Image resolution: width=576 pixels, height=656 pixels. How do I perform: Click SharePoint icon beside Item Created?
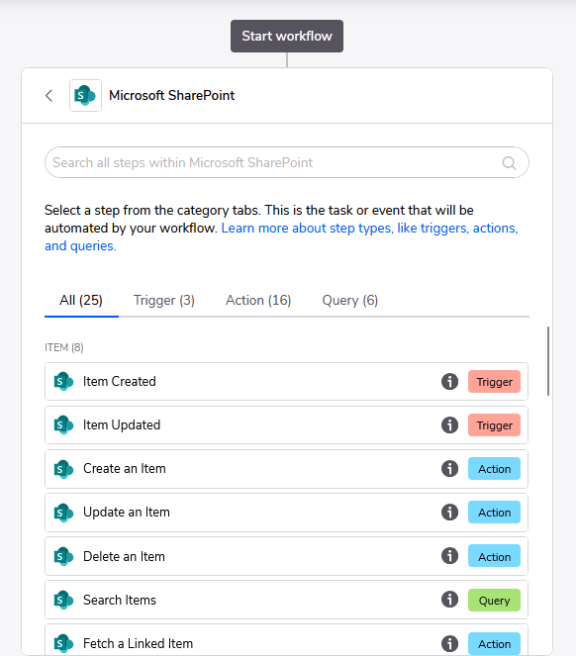click(64, 382)
